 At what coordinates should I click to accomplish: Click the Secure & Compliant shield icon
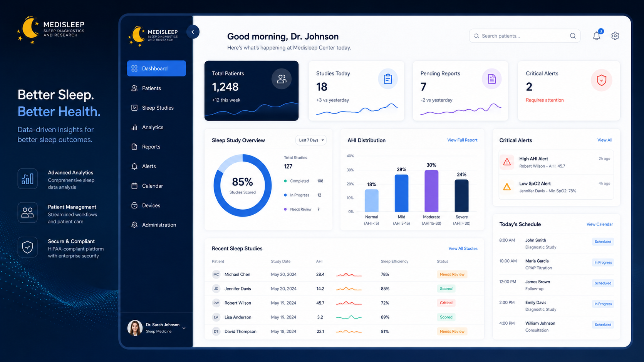click(27, 247)
